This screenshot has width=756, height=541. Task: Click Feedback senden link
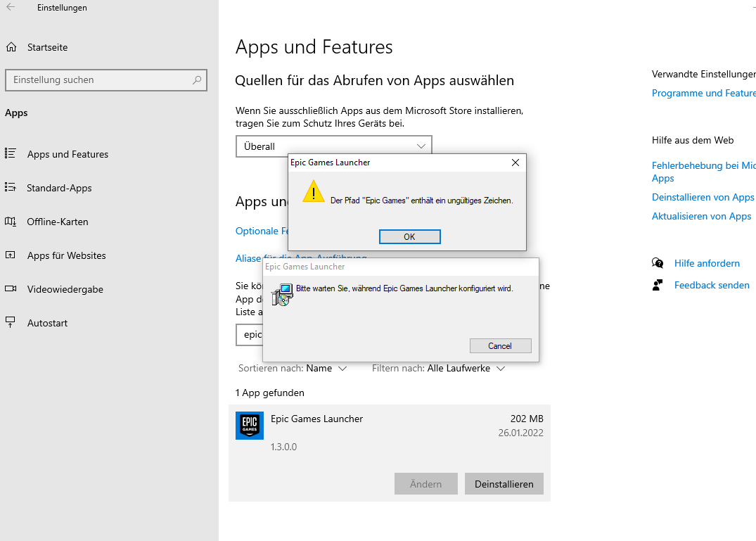pos(712,285)
